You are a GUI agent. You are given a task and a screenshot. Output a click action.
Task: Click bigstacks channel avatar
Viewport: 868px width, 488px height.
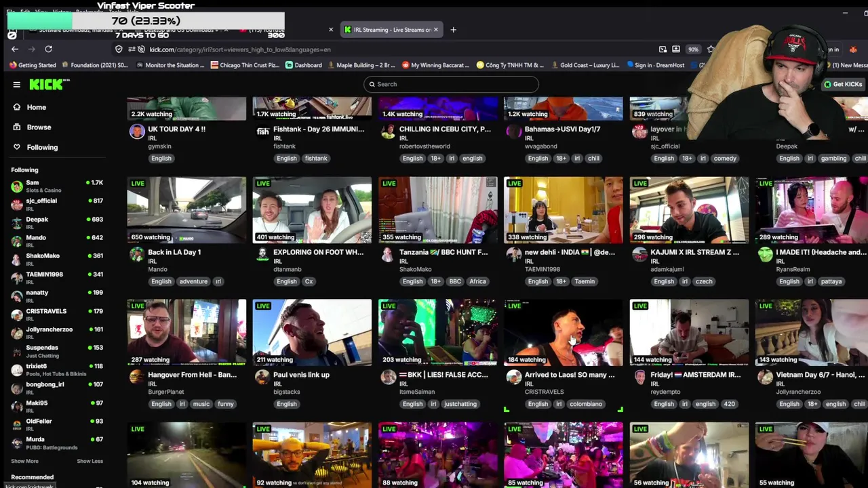(262, 377)
